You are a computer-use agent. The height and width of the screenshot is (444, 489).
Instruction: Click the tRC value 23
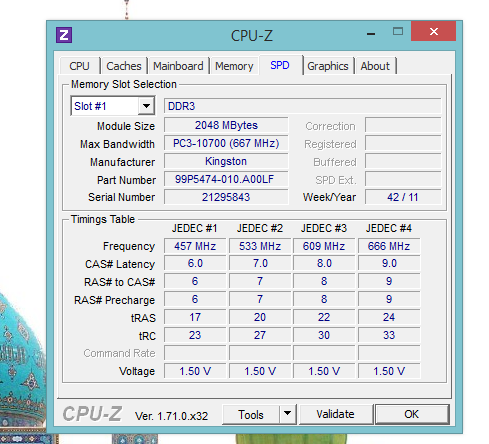coord(195,335)
